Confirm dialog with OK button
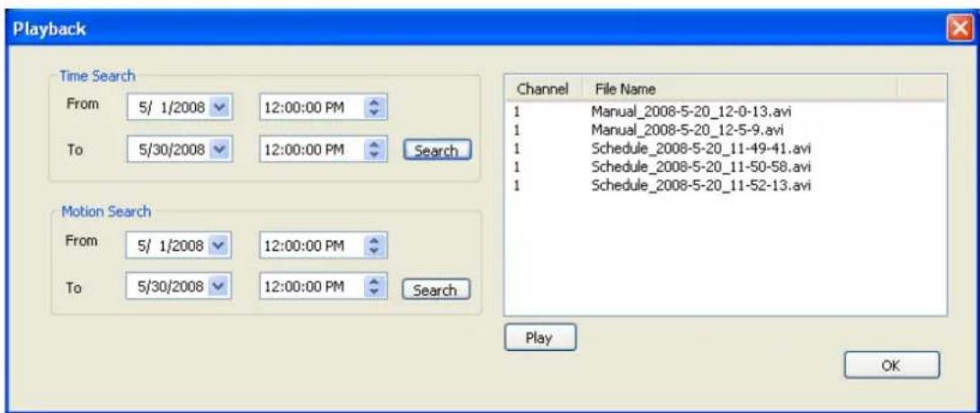Screen dimensions: 980x413 pos(891,365)
